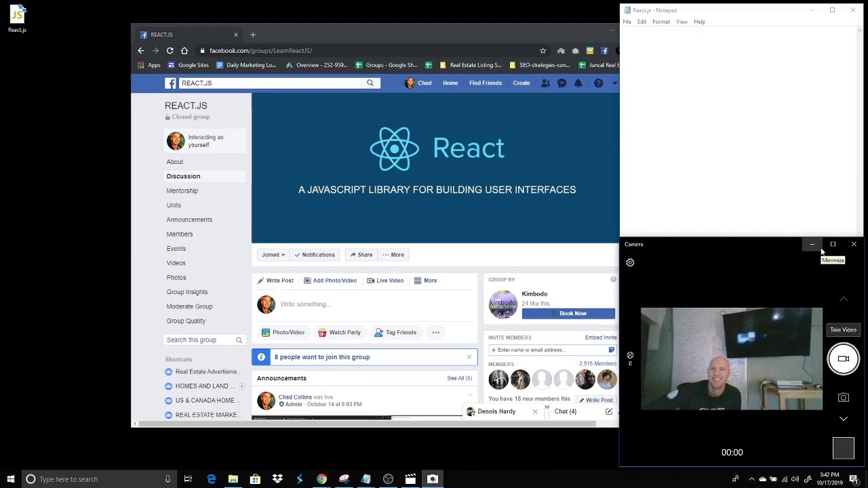The width and height of the screenshot is (868, 488).
Task: Open the Google Sites bookmark
Action: tap(189, 65)
